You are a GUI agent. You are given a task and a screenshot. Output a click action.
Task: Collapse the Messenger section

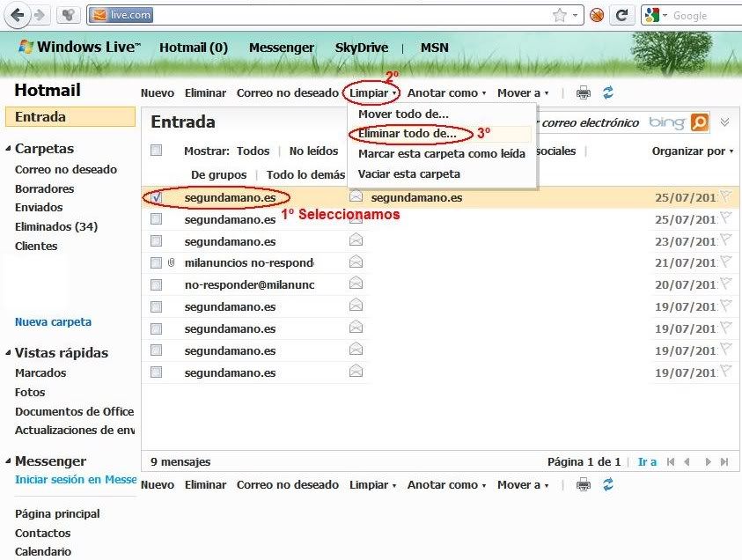click(x=8, y=461)
